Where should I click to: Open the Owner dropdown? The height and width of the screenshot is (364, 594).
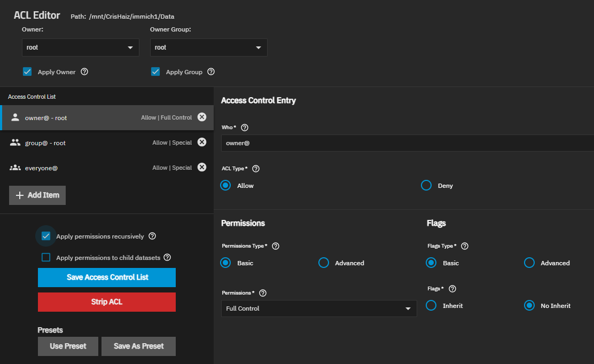80,48
